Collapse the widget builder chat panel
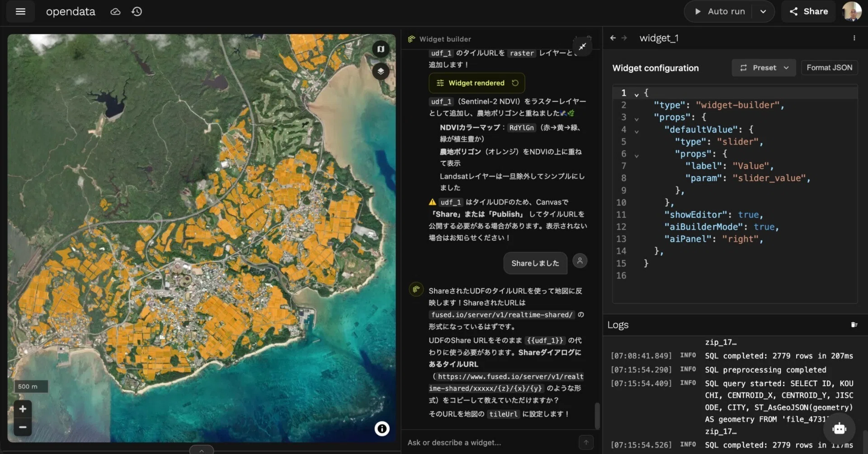The width and height of the screenshot is (868, 454). tap(583, 47)
